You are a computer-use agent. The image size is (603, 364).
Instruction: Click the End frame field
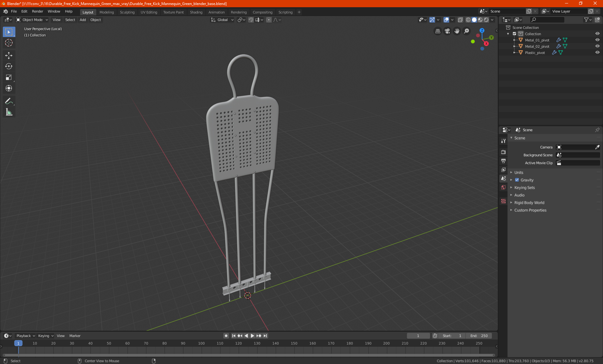click(479, 336)
